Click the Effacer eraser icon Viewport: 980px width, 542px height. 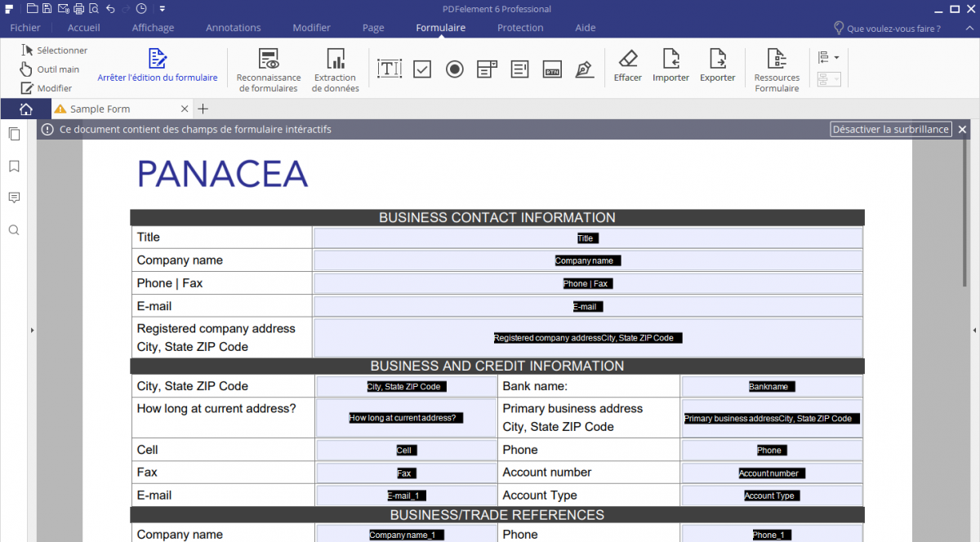[628, 59]
